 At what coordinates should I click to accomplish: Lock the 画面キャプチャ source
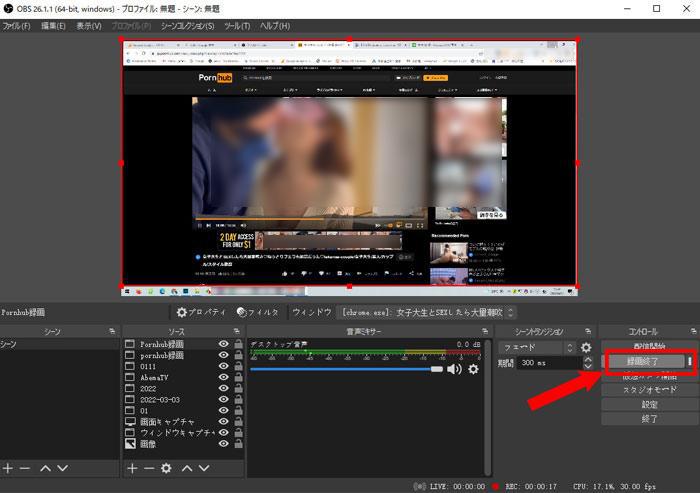(x=238, y=421)
